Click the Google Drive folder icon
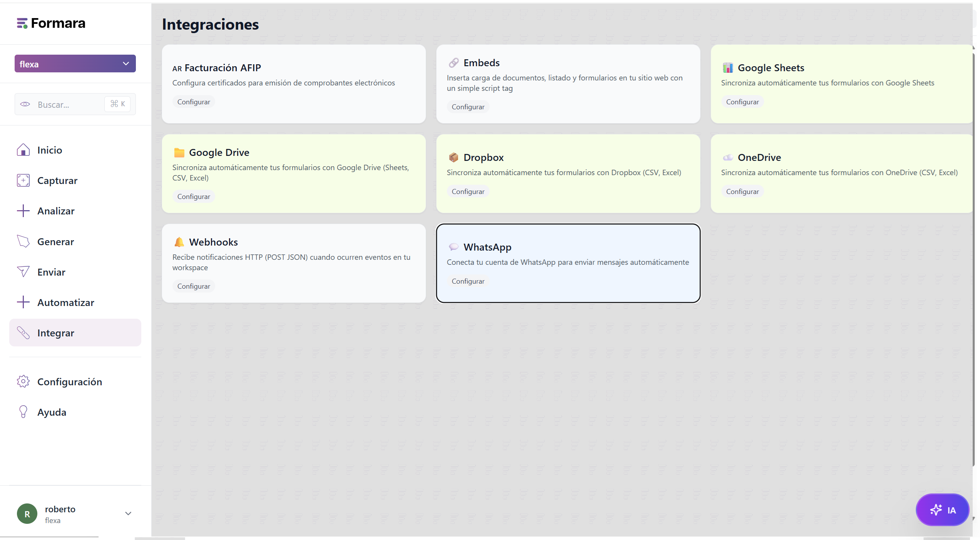The image size is (980, 540). pyautogui.click(x=179, y=152)
